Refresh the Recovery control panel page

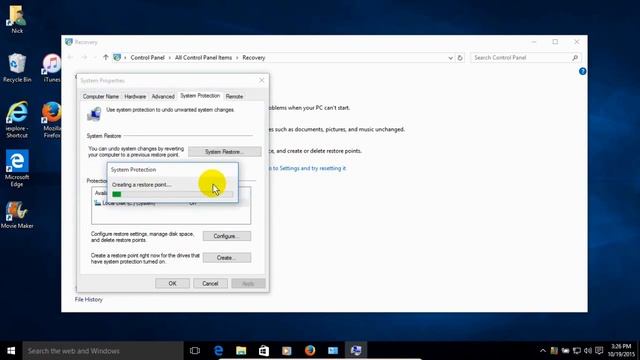pyautogui.click(x=460, y=58)
